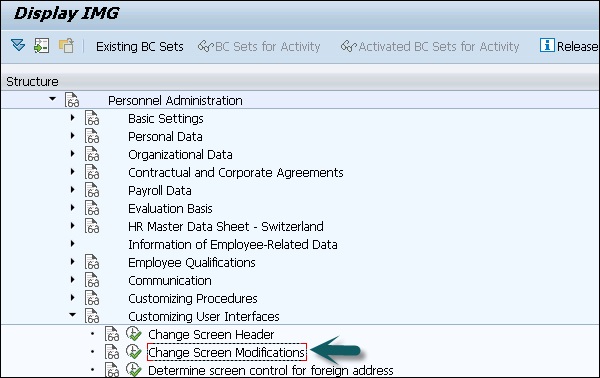Collapse the Personnel Administration node
Screen dimensions: 600x378
(52, 99)
